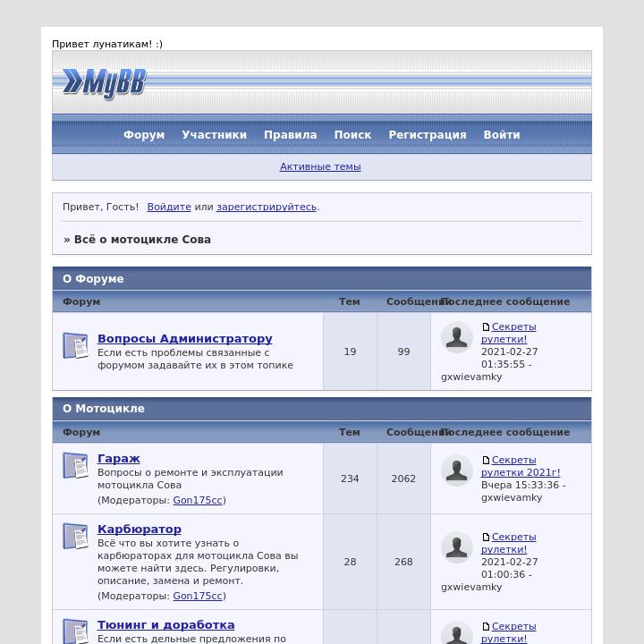Screen dimensions: 644x644
Task: Click breadcrumb Всё о мотоцикле Сова
Action: pyautogui.click(x=142, y=240)
